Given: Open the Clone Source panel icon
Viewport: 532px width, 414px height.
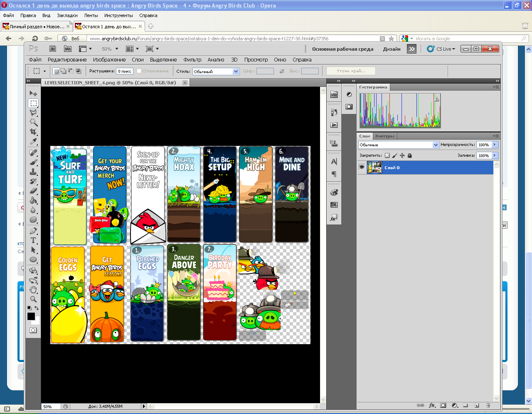Looking at the screenshot, I should click(x=334, y=143).
